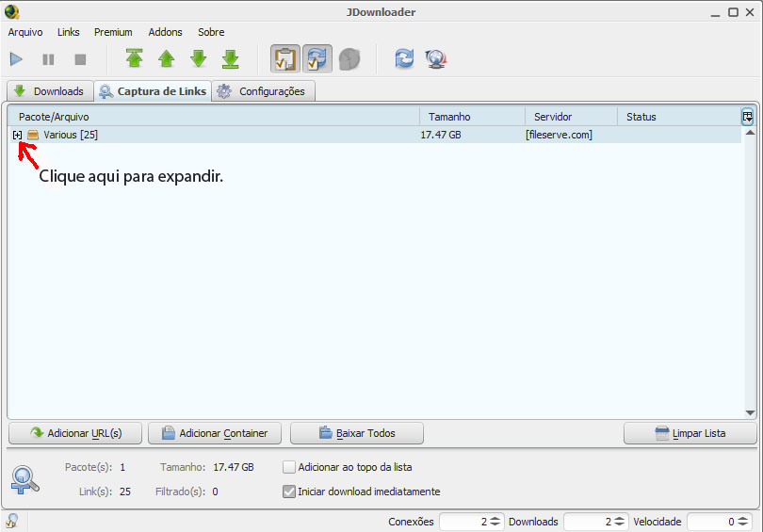763x532 pixels.
Task: Switch to the Downloads tab
Action: [50, 91]
